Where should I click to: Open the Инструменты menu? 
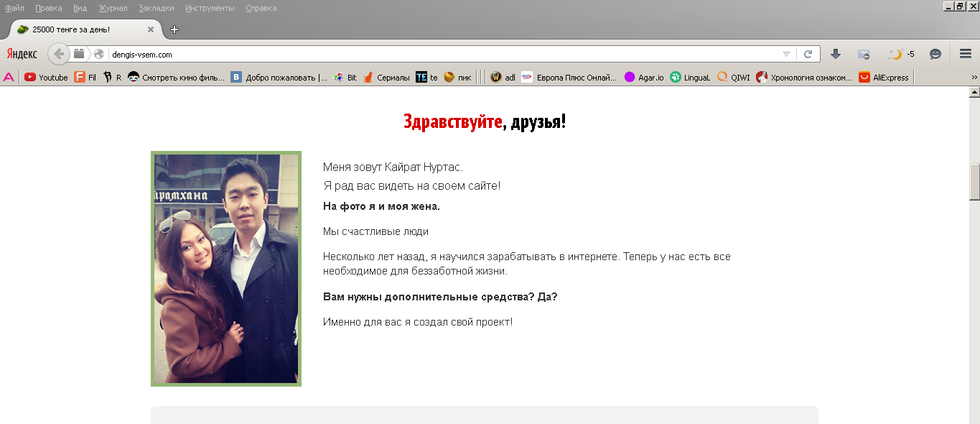point(209,8)
